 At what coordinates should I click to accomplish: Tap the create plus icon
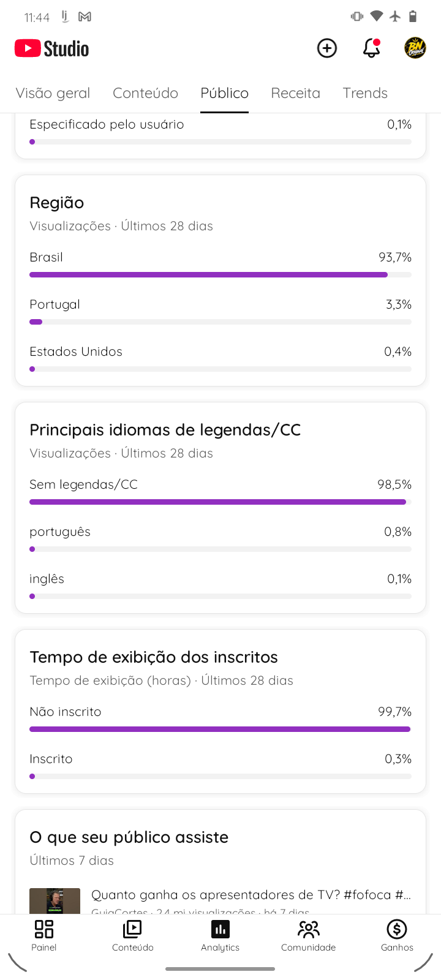(327, 48)
